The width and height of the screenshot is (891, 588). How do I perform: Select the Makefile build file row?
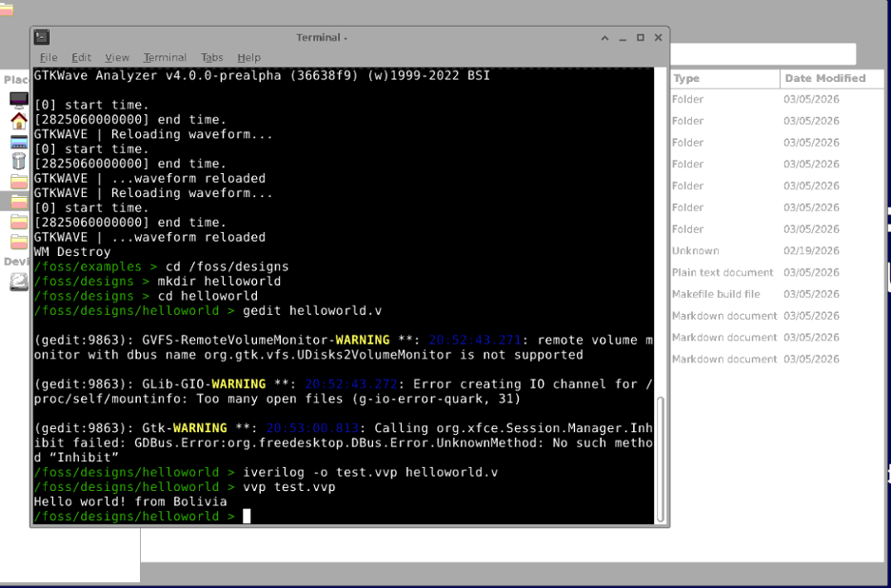click(723, 294)
